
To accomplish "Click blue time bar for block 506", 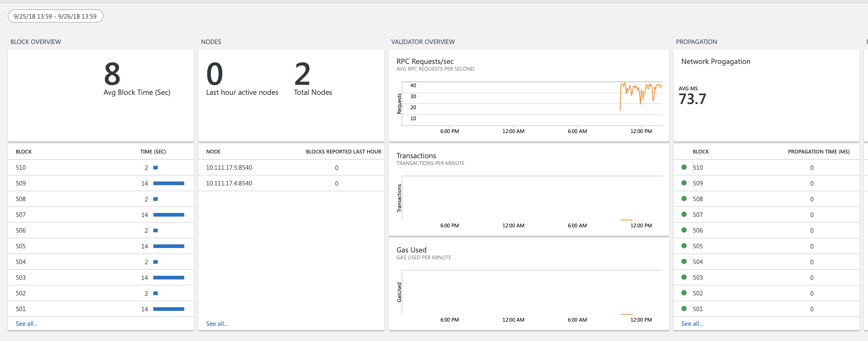I will [155, 230].
